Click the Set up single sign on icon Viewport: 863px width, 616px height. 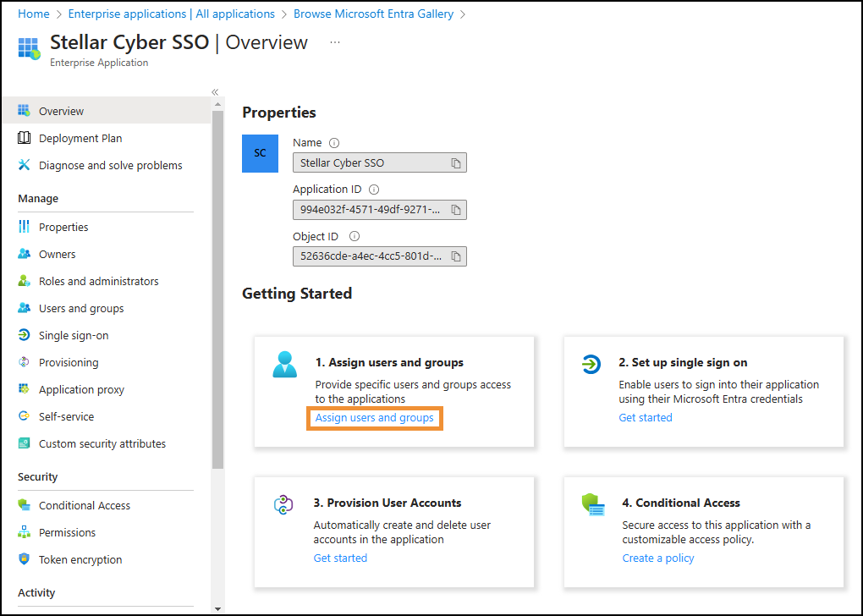click(591, 365)
